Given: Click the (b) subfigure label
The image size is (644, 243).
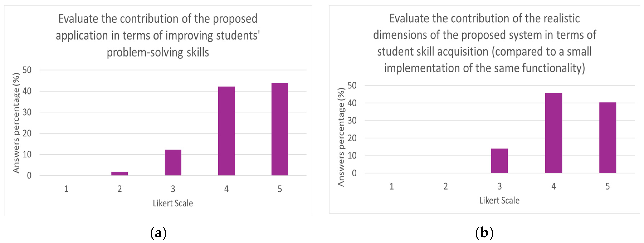Looking at the screenshot, I should 484,233.
